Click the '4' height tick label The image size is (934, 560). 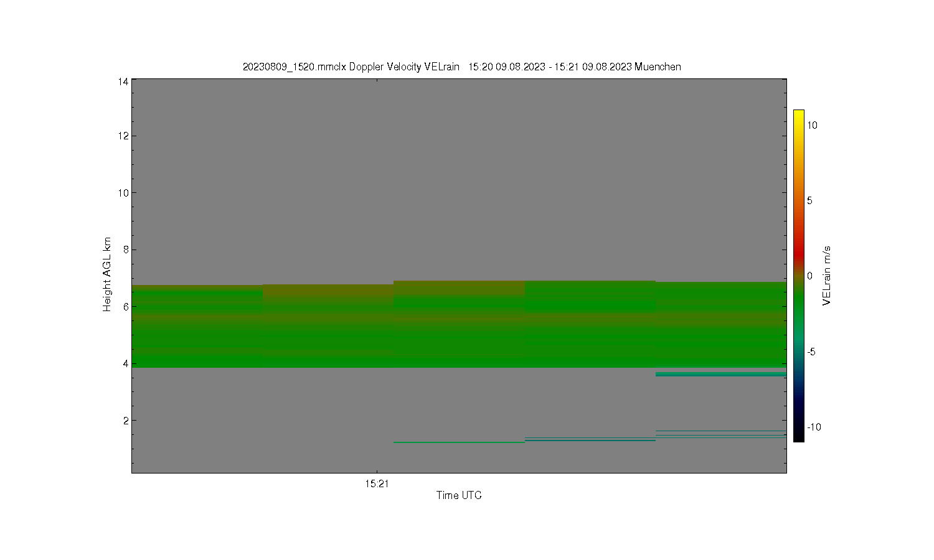tap(126, 363)
